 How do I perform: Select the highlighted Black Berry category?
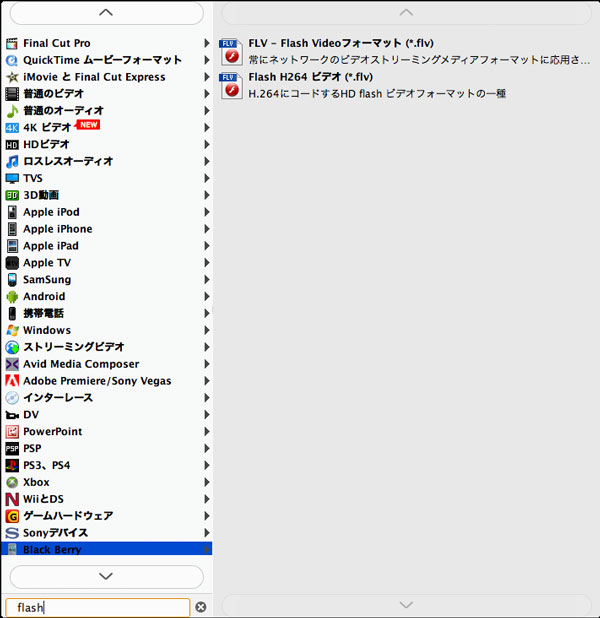coord(106,549)
